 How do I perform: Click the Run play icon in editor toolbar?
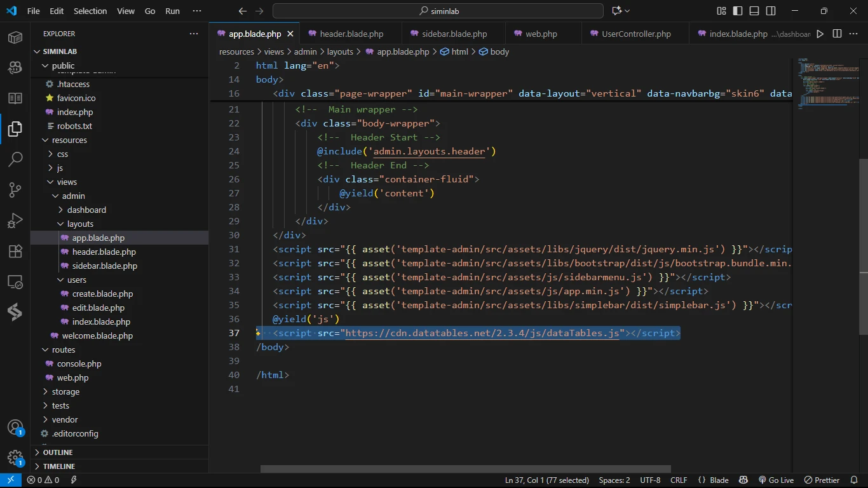[820, 34]
